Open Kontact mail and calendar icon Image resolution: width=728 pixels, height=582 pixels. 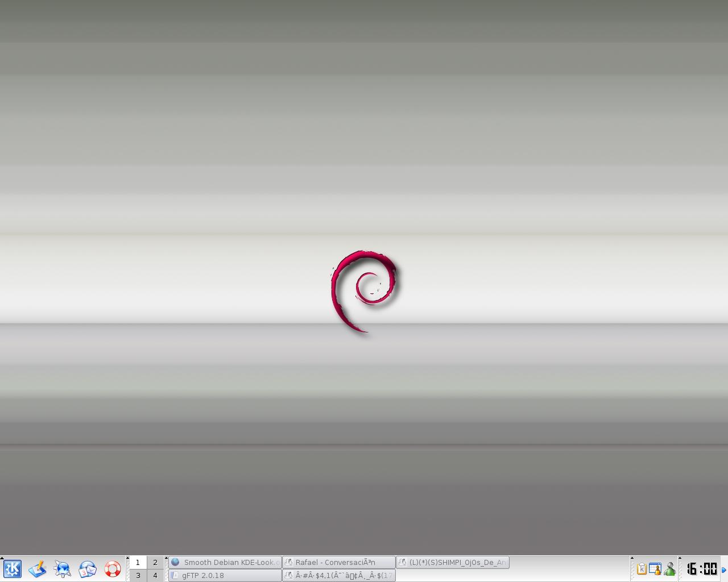click(x=88, y=569)
